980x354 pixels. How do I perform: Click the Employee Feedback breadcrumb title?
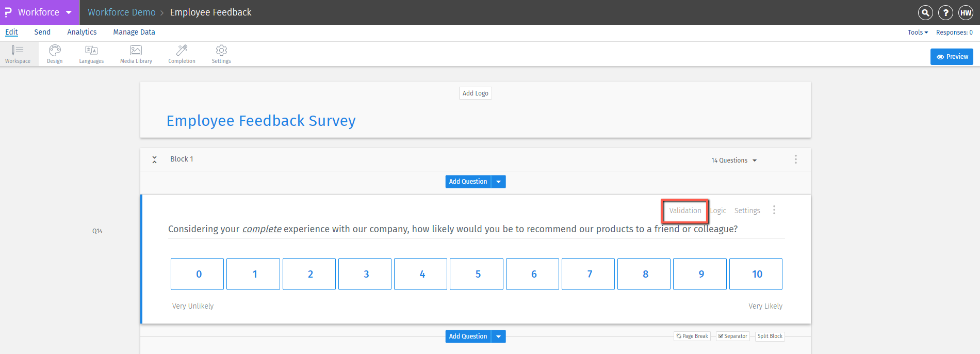pos(210,12)
